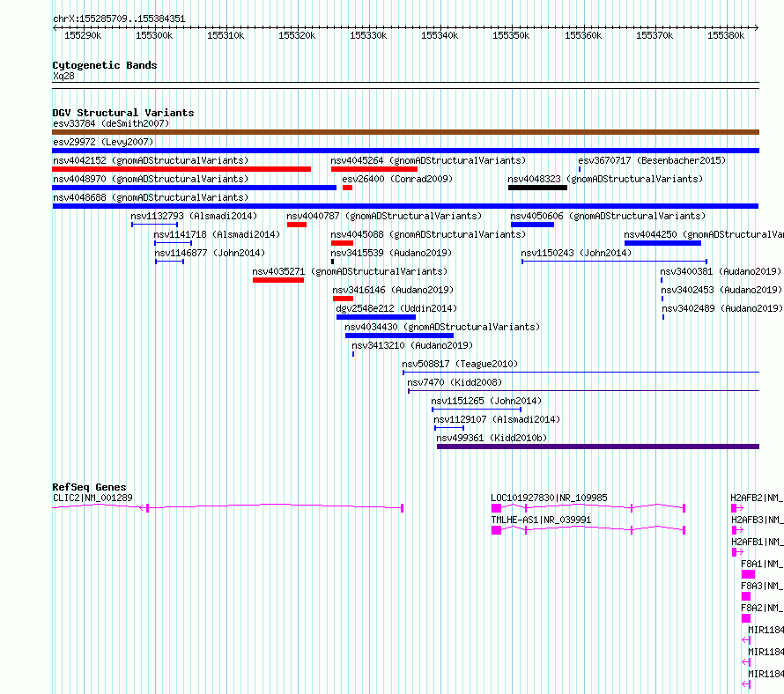Image resolution: width=784 pixels, height=694 pixels.
Task: Open the CLIC2|NM_001289 gene label
Action: click(93, 498)
